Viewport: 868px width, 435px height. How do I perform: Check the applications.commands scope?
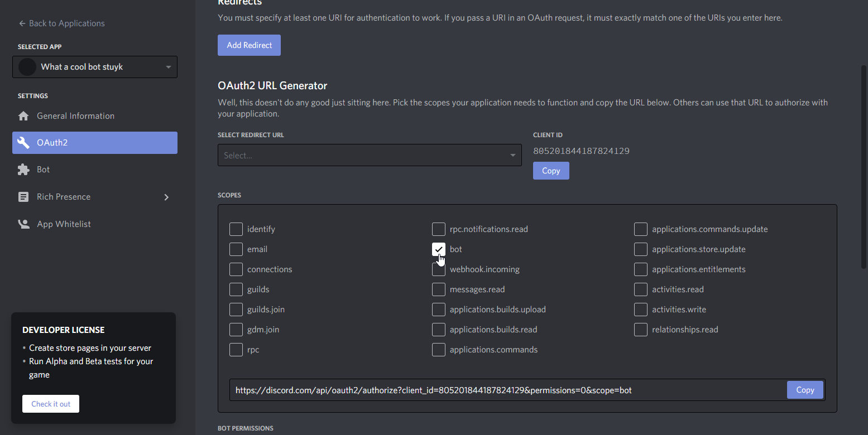(x=439, y=350)
